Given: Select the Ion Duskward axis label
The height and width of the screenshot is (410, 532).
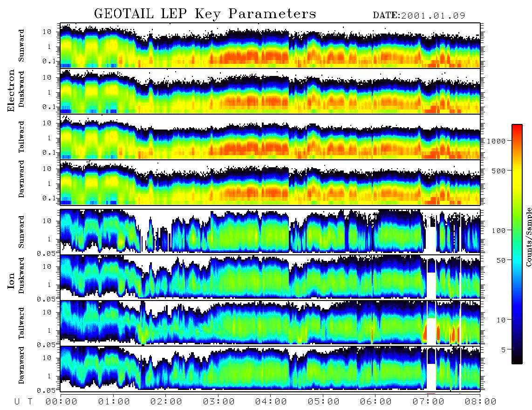Looking at the screenshot, I should tap(21, 275).
